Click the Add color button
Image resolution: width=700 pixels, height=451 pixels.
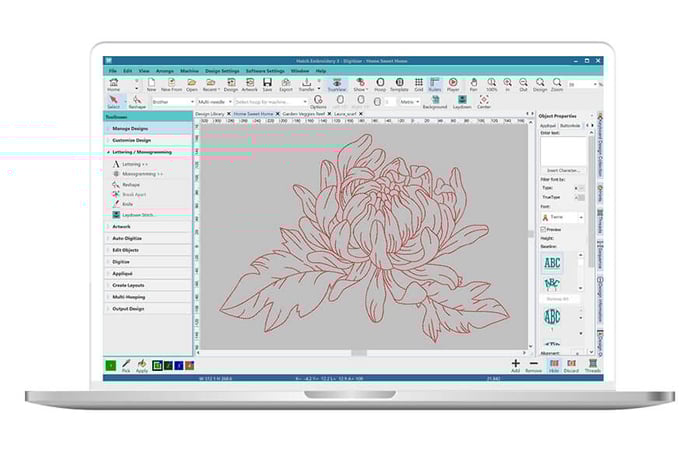click(x=516, y=364)
